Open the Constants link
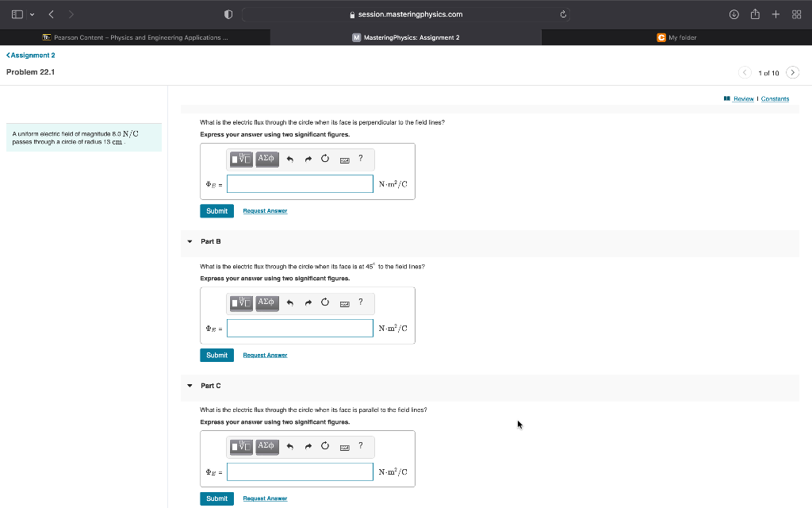 775,98
